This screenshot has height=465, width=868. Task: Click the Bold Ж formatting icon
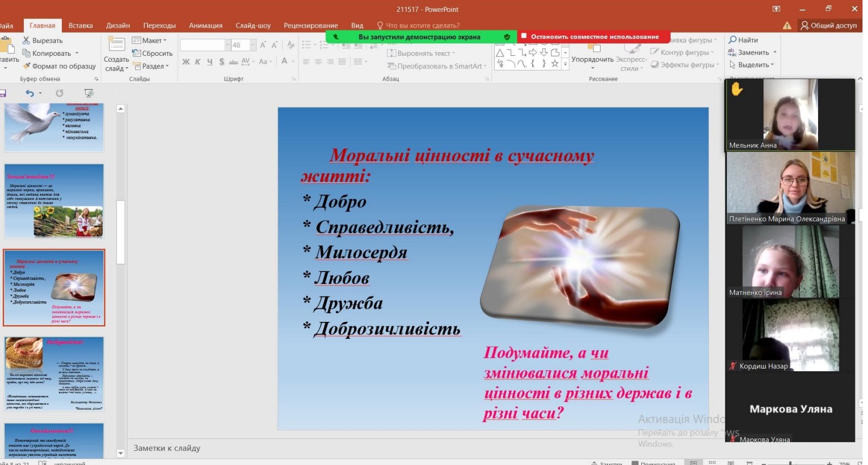(186, 62)
